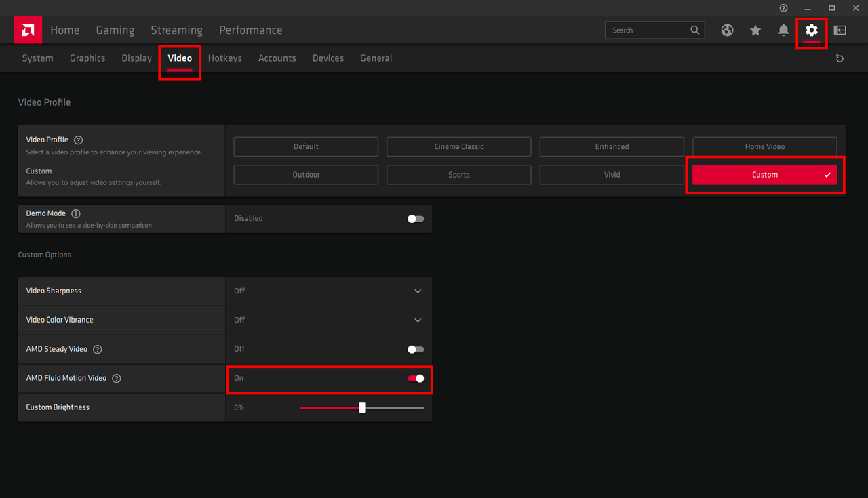Click the "Custom Brightness" label
Image resolution: width=868 pixels, height=498 pixels.
[x=58, y=407]
